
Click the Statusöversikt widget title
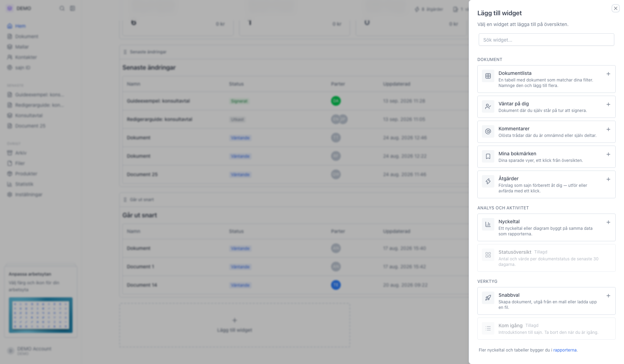point(515,252)
